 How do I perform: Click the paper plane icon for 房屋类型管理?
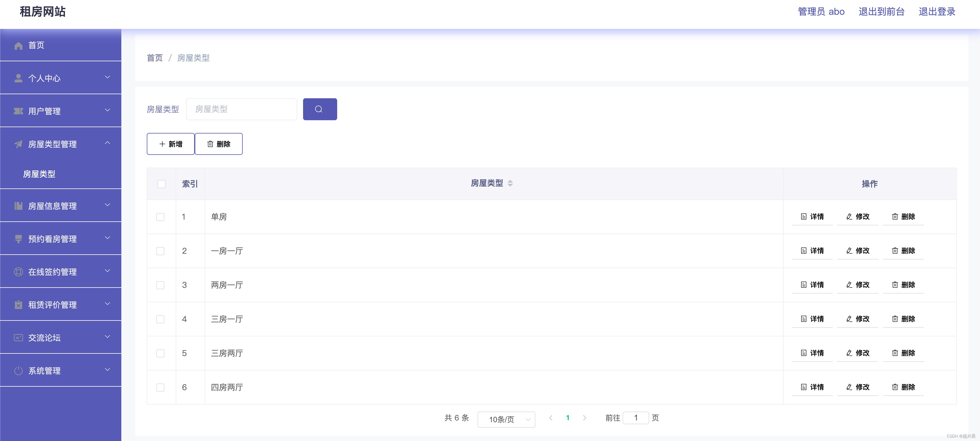point(18,144)
